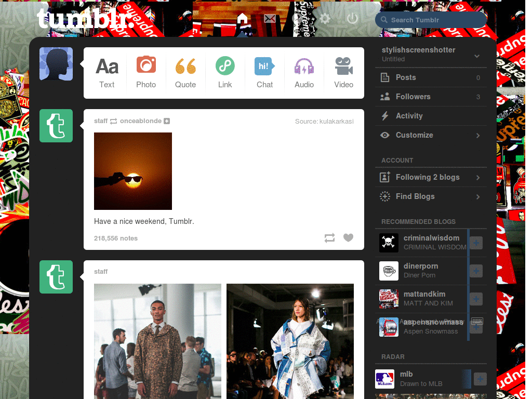Open the mlb radar blog
The image size is (532, 399).
pos(406,374)
